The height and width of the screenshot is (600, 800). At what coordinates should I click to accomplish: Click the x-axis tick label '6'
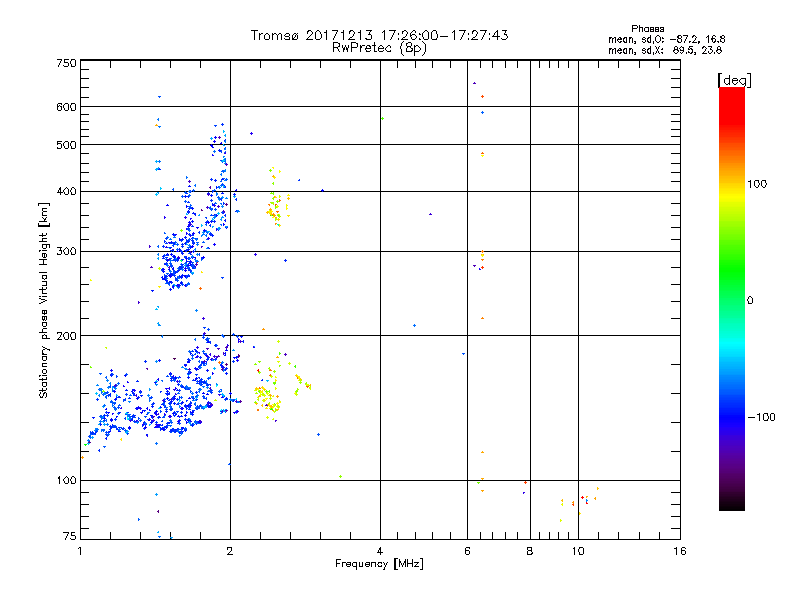click(x=467, y=551)
